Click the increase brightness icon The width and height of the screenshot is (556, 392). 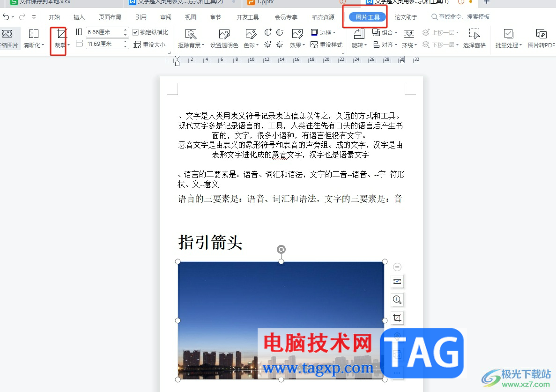click(x=268, y=44)
